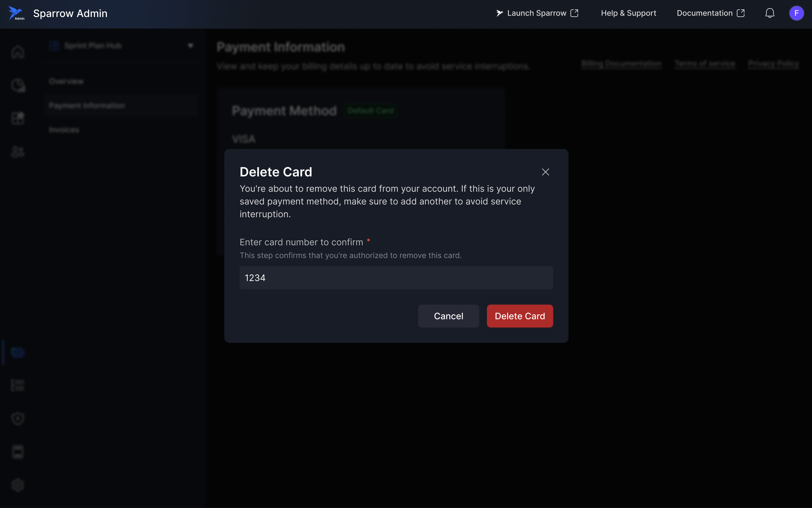Open the notifications bell
The height and width of the screenshot is (508, 812).
769,13
